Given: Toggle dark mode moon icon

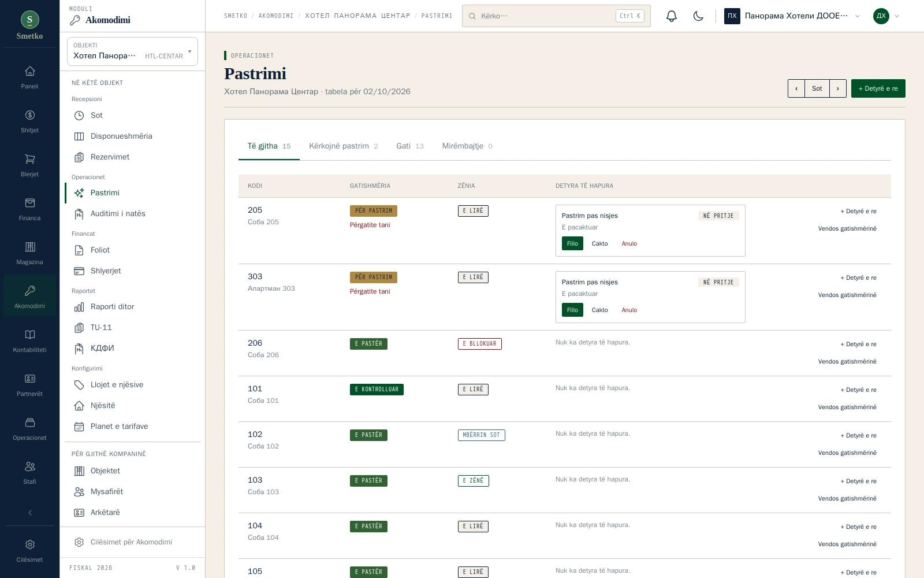Looking at the screenshot, I should (x=698, y=16).
